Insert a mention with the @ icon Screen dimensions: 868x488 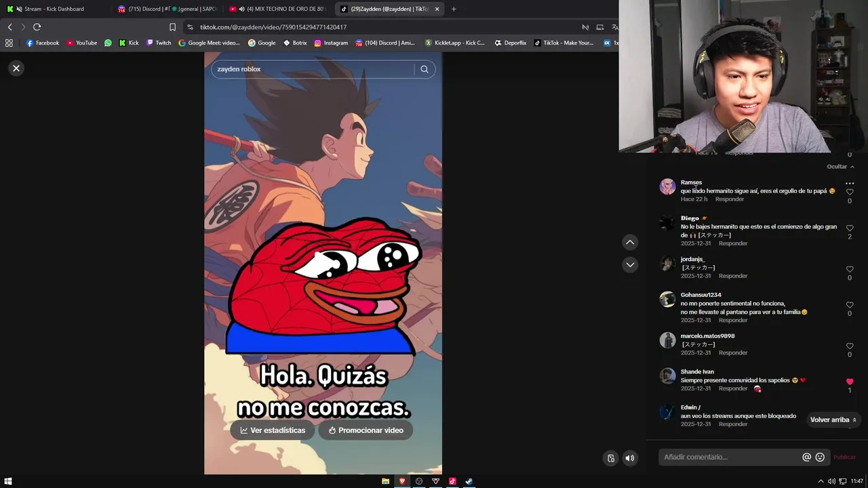806,457
